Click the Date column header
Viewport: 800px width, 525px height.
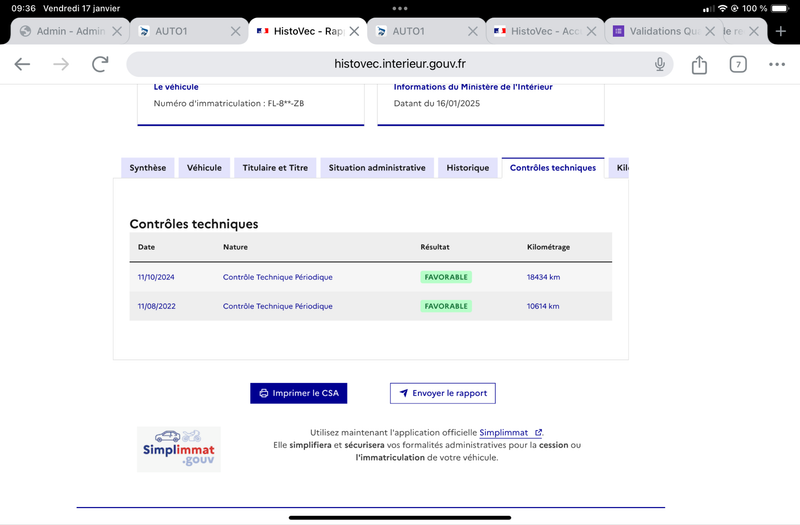tap(146, 247)
